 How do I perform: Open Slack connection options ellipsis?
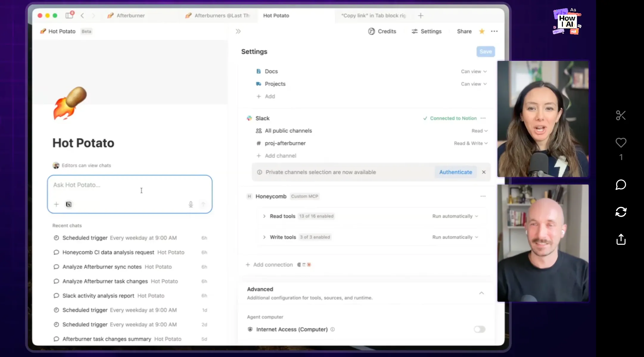[483, 118]
